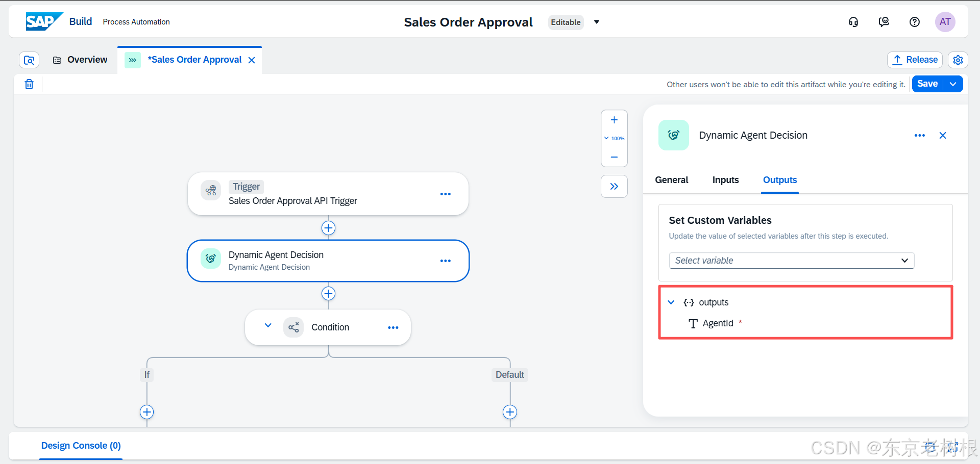The height and width of the screenshot is (464, 980).
Task: Open the Select variable dropdown
Action: 792,261
